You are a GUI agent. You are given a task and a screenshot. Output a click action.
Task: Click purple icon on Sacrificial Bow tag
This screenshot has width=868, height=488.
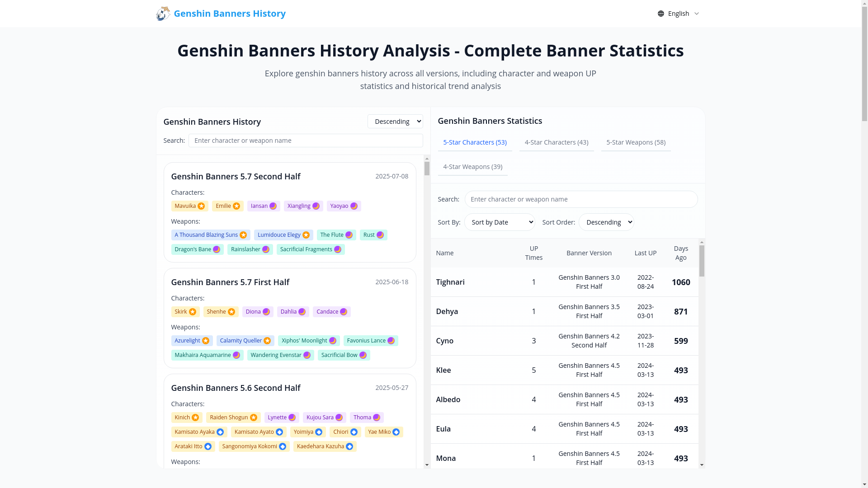click(x=363, y=355)
